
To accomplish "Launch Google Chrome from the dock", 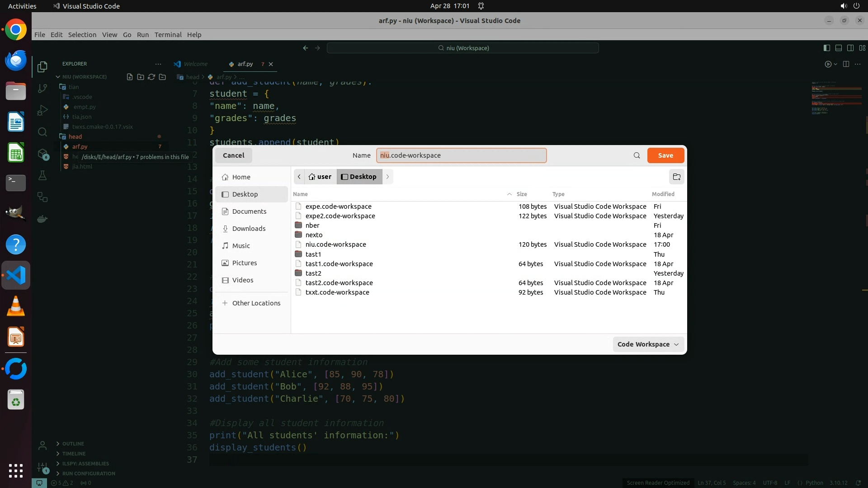I will pyautogui.click(x=16, y=30).
